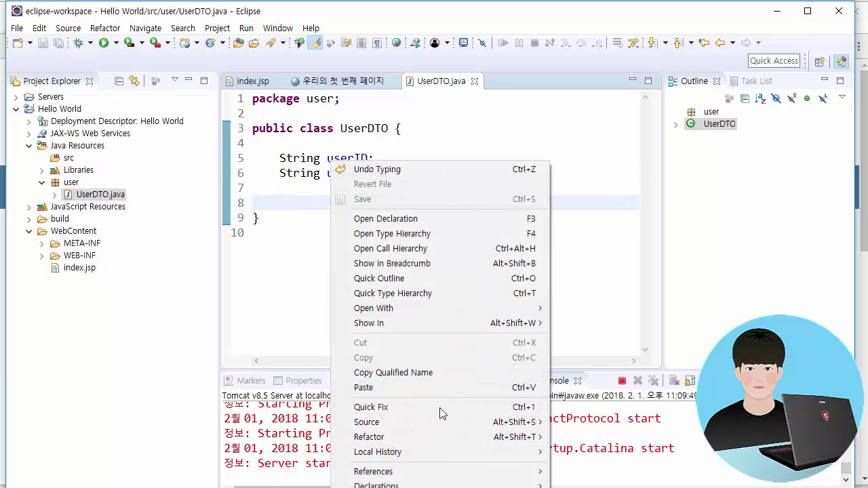Viewport: 868px width, 488px height.
Task: Open dropdown next to Back navigation arrow
Action: 732,43
